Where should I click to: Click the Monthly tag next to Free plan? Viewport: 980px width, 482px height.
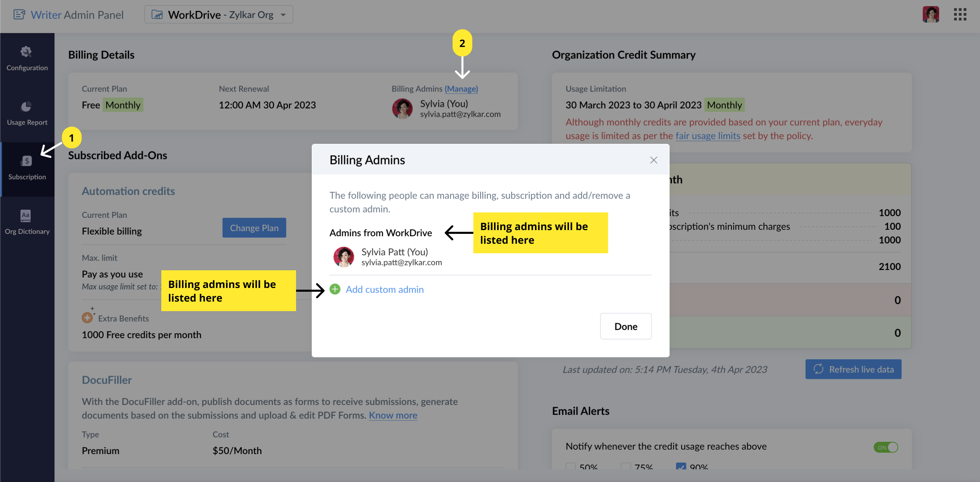click(x=123, y=105)
